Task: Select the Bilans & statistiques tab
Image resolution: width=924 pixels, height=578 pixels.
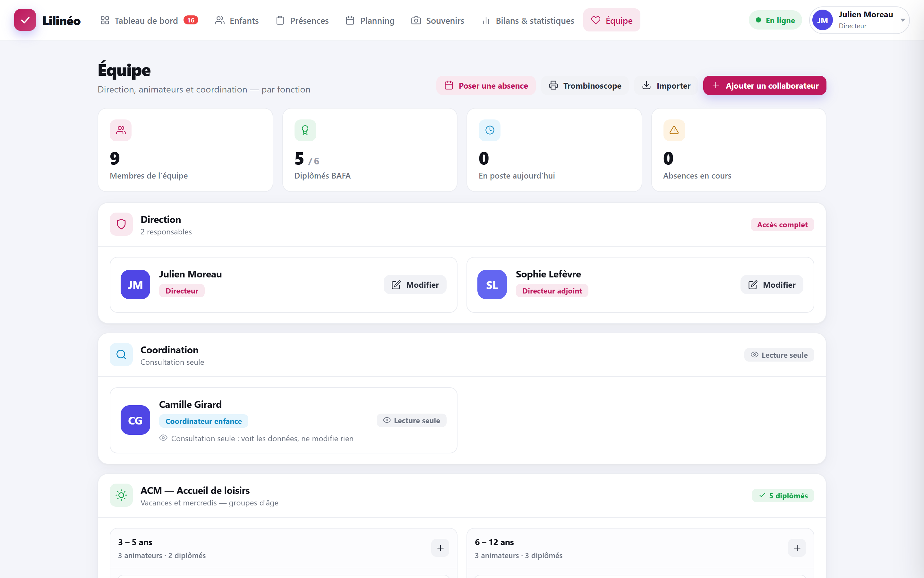Action: [x=528, y=20]
